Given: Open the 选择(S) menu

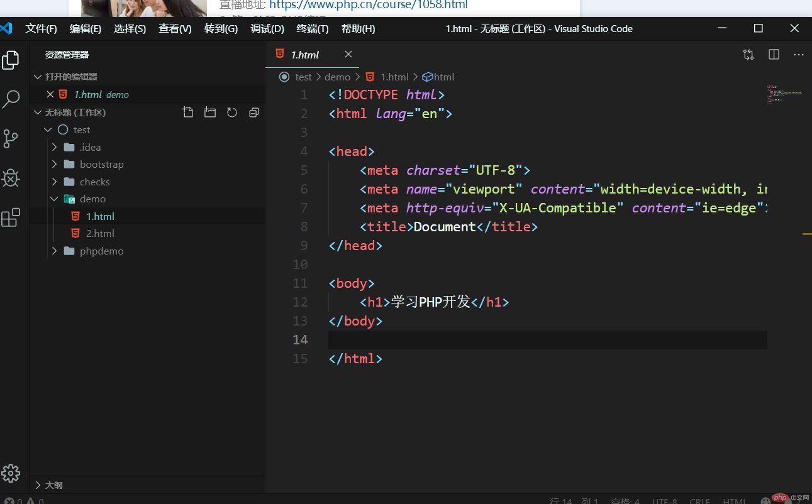Looking at the screenshot, I should click(130, 29).
